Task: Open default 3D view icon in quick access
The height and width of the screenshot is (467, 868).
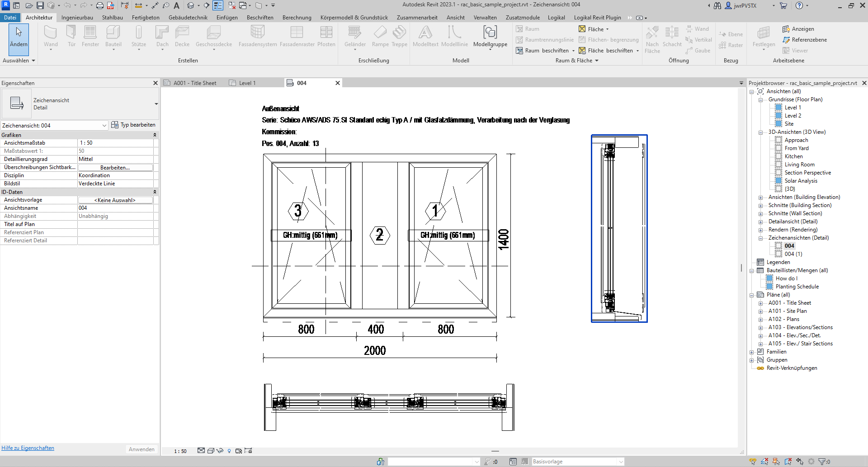Action: 191,5
